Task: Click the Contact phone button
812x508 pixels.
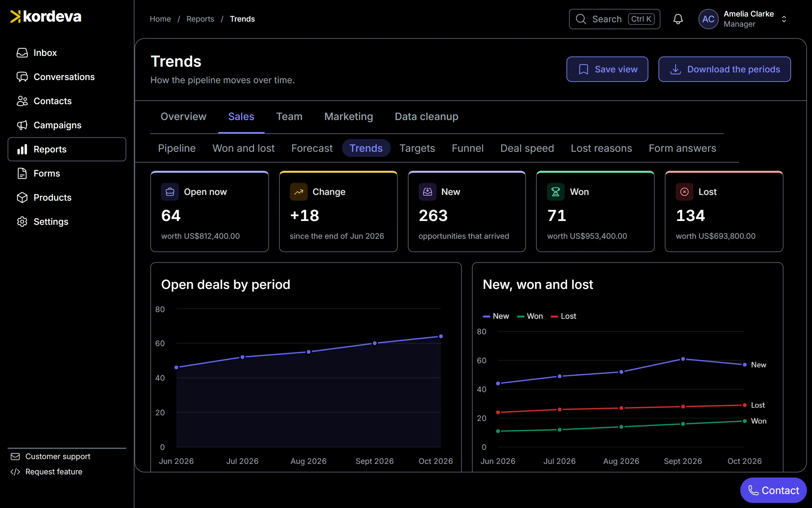Action: pos(773,490)
